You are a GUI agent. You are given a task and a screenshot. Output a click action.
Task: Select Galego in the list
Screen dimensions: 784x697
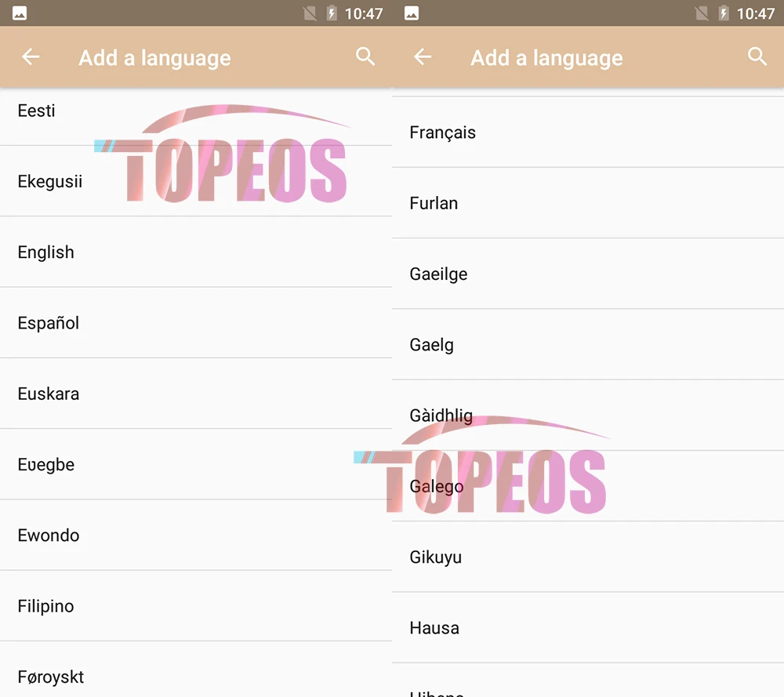point(588,486)
